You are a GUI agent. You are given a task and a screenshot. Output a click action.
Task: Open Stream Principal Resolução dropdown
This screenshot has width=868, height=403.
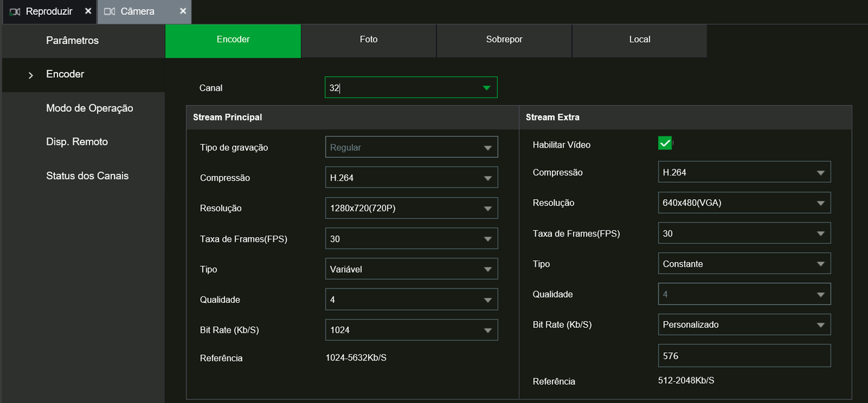[411, 208]
